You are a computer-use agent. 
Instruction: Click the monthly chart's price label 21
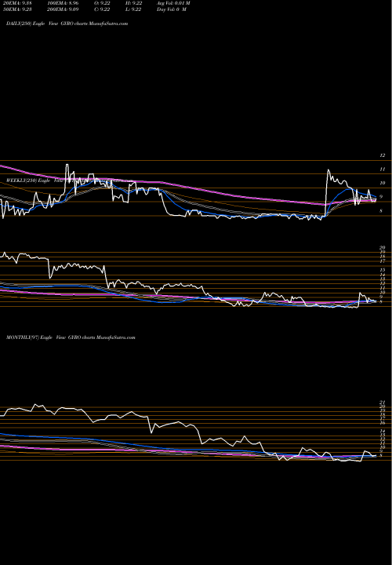(x=383, y=402)
